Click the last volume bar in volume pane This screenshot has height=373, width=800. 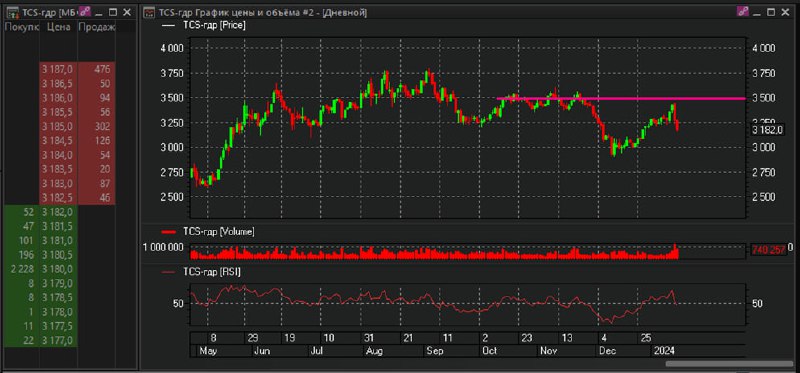[x=677, y=253]
